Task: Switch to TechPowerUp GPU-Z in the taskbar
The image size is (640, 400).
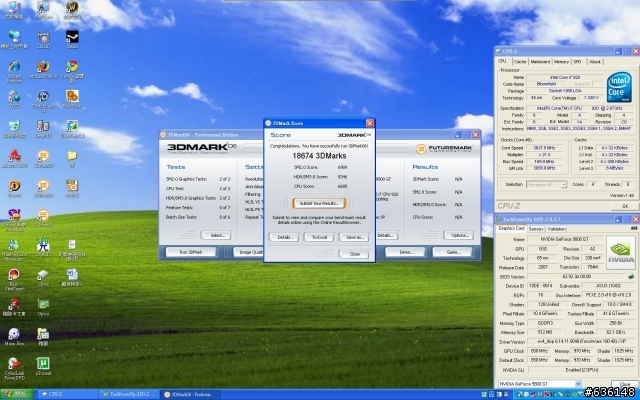Action: click(130, 394)
